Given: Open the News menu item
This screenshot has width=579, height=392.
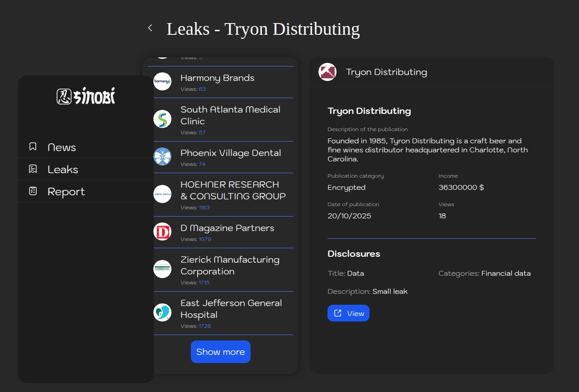Looking at the screenshot, I should (x=62, y=147).
